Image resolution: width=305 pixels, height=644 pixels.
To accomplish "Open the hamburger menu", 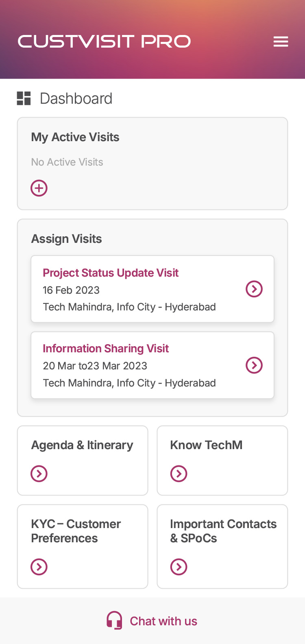I will pyautogui.click(x=281, y=41).
